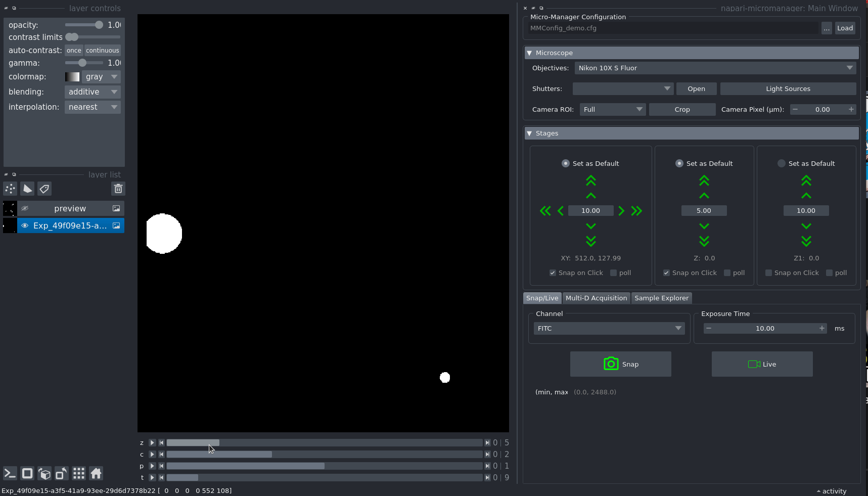The height and width of the screenshot is (496, 868).
Task: Play the z axis animation
Action: [152, 442]
